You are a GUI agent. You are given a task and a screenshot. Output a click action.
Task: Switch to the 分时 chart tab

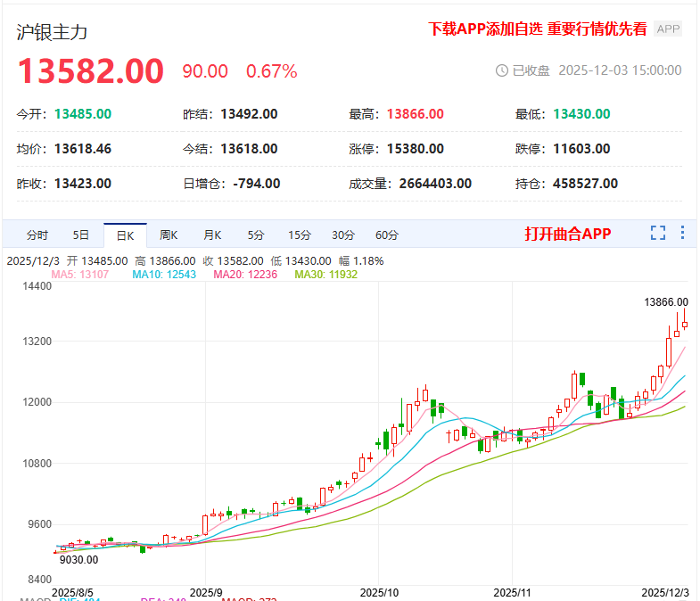37,235
